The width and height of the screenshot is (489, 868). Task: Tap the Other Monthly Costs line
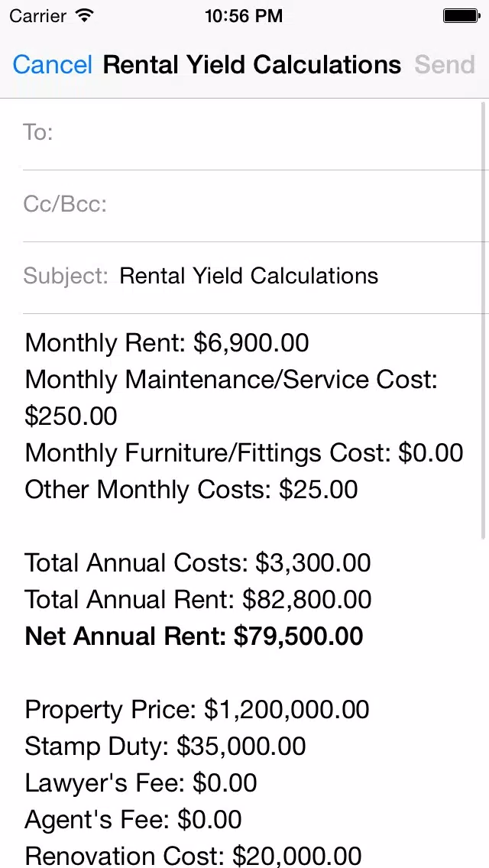[x=191, y=489]
